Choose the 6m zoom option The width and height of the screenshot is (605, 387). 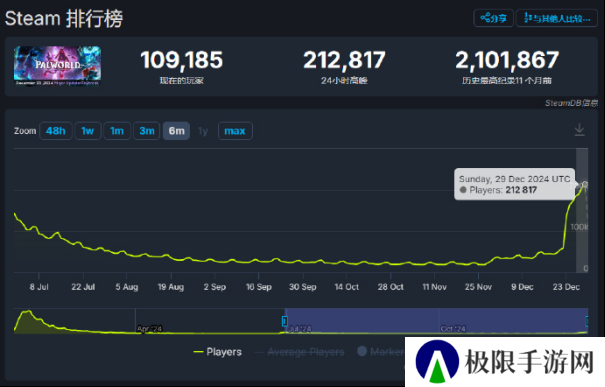click(x=176, y=131)
